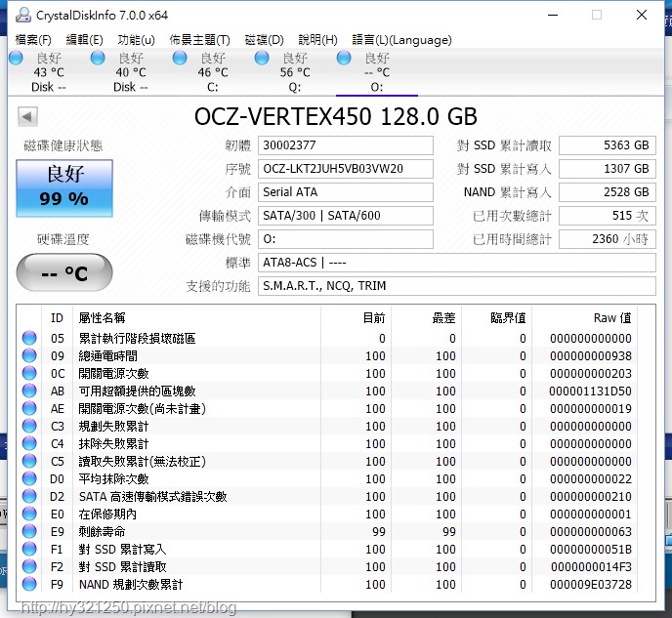
Task: Click status circle of attribute F1 row
Action: click(x=29, y=549)
